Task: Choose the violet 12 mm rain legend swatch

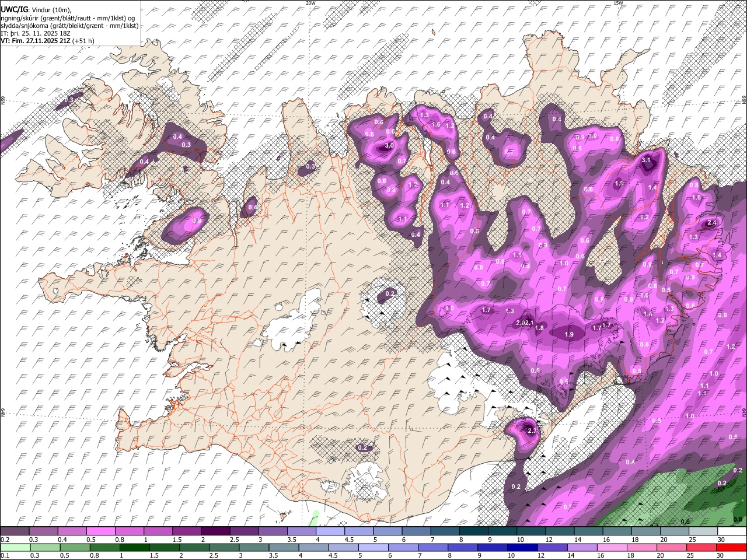Action: (553, 548)
